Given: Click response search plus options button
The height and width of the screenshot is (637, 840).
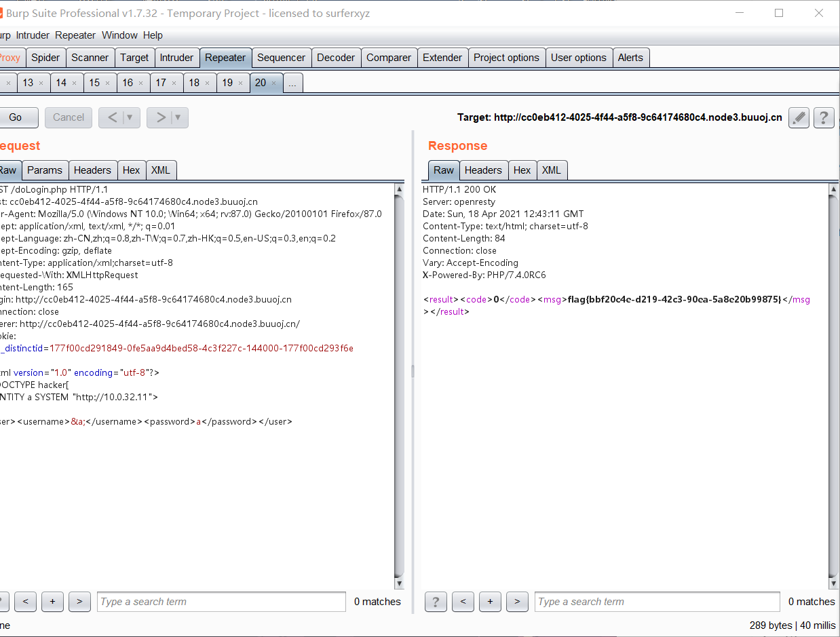Looking at the screenshot, I should point(490,602).
